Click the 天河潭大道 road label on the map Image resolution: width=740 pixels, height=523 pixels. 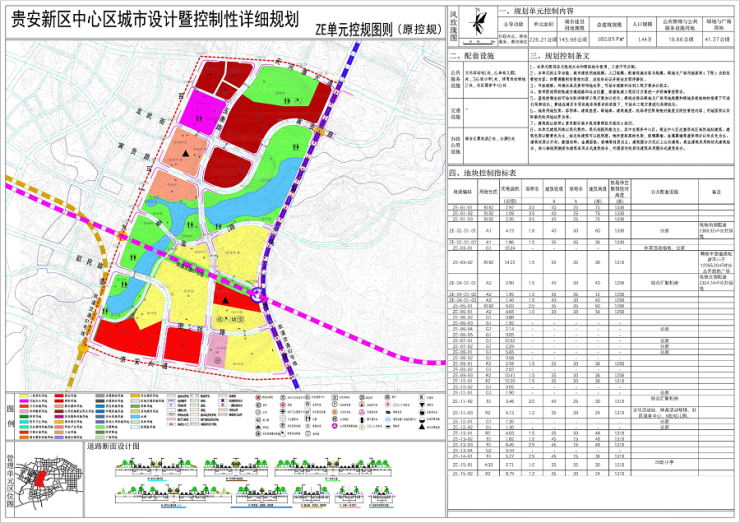pyautogui.click(x=303, y=71)
